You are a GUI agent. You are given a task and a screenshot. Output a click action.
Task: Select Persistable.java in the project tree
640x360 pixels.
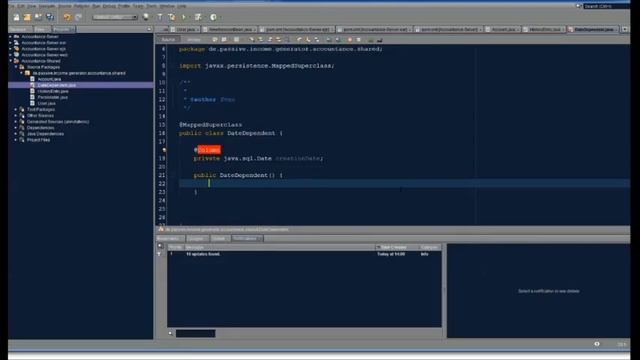point(53,97)
